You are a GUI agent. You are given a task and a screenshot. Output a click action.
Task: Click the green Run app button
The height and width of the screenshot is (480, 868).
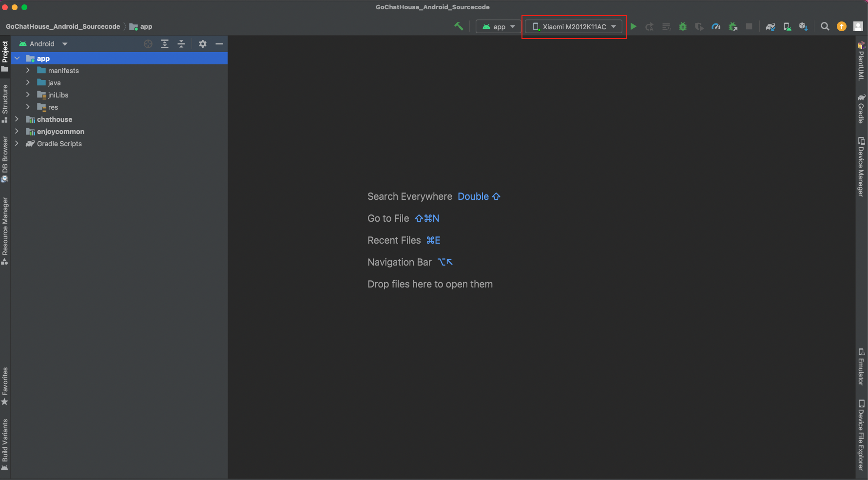point(633,27)
